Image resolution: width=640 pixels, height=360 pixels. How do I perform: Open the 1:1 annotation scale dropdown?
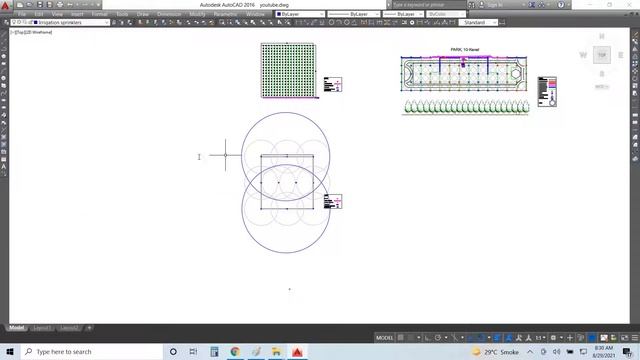tap(540, 338)
